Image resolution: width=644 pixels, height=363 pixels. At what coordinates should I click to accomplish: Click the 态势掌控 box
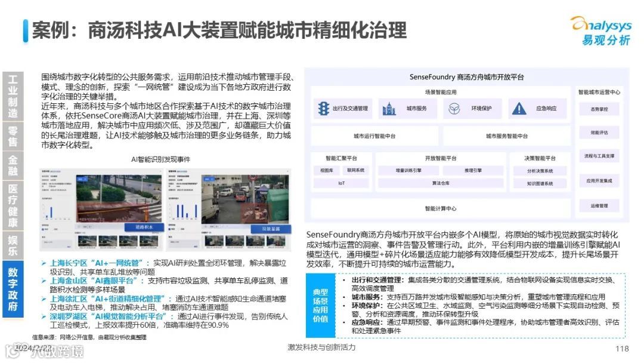click(x=599, y=109)
